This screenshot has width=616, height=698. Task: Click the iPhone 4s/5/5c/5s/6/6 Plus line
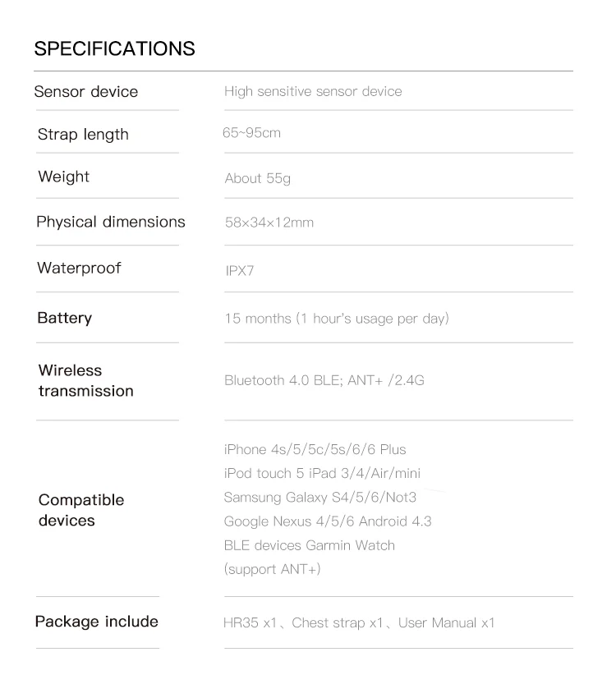click(315, 450)
